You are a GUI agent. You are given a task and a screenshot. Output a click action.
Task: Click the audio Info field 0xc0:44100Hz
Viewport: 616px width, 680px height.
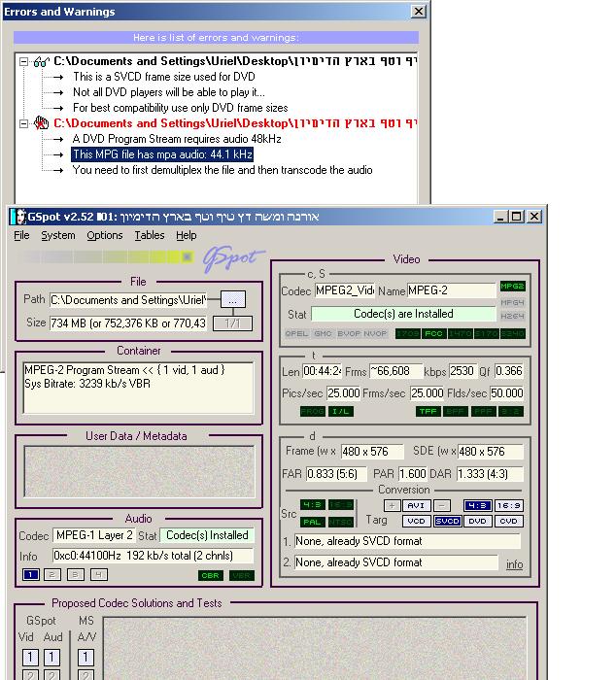coord(153,556)
